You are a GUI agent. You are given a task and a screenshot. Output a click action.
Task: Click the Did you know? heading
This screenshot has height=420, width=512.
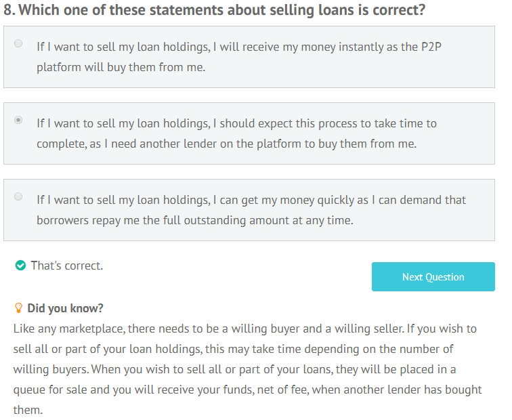[65, 308]
